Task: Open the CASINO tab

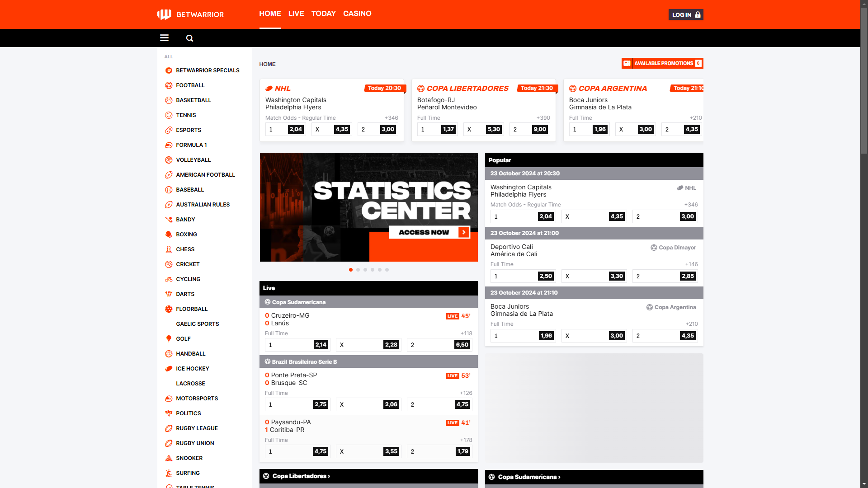Action: tap(357, 14)
